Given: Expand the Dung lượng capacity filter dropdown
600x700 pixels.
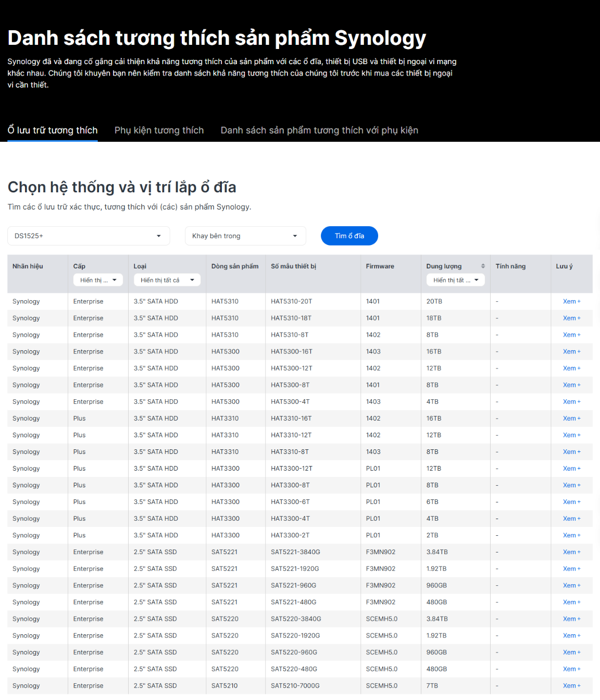Looking at the screenshot, I should pyautogui.click(x=456, y=280).
